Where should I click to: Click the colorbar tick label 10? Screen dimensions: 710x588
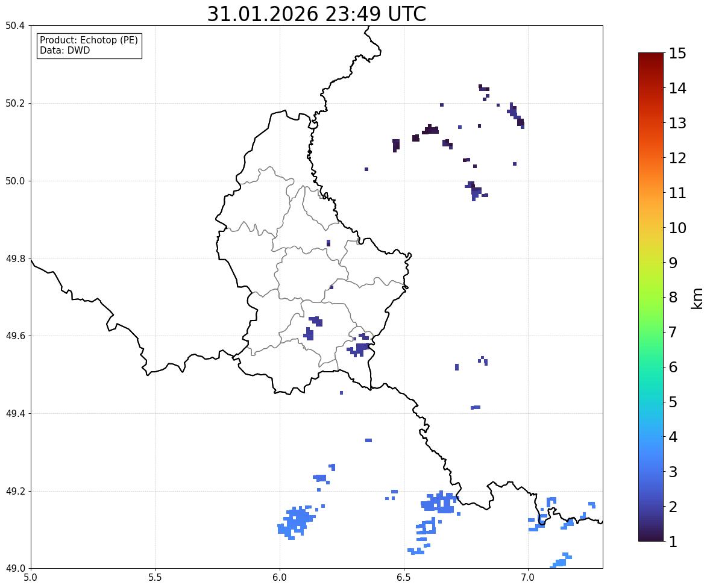click(677, 228)
